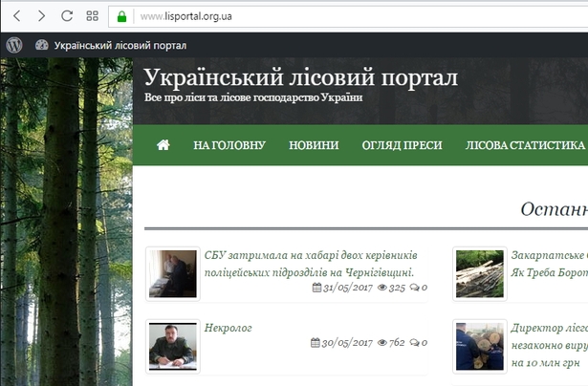Open the ОГЛЯД ПРЕСИ menu item
588x386 pixels.
coord(402,145)
